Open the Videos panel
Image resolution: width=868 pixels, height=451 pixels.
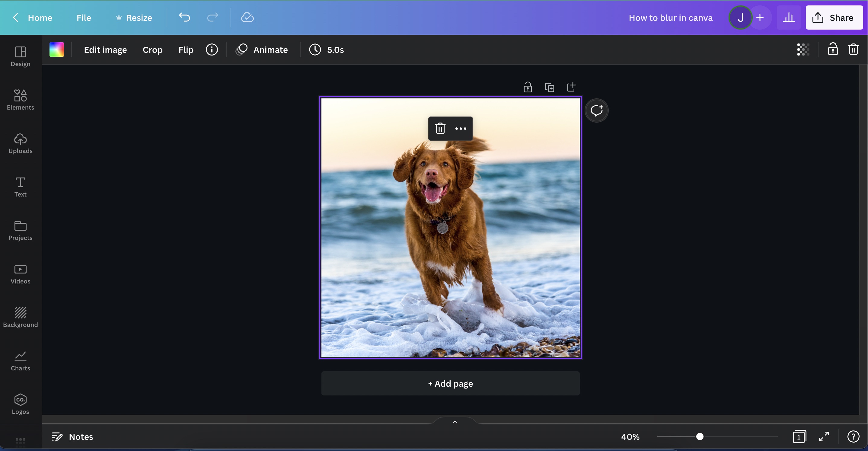[20, 274]
